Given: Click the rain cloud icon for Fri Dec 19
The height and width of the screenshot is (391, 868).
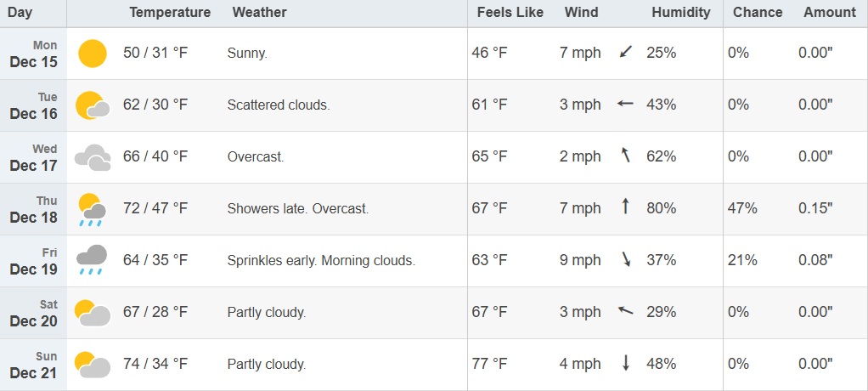Looking at the screenshot, I should point(93,260).
